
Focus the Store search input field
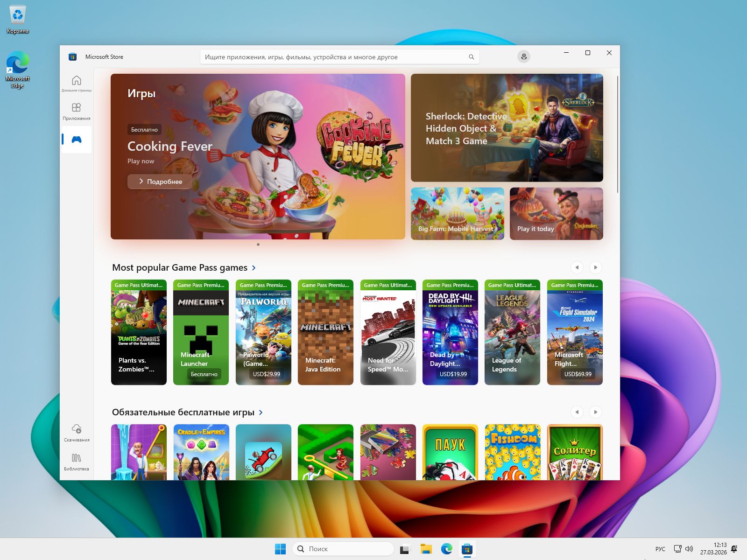tap(334, 57)
